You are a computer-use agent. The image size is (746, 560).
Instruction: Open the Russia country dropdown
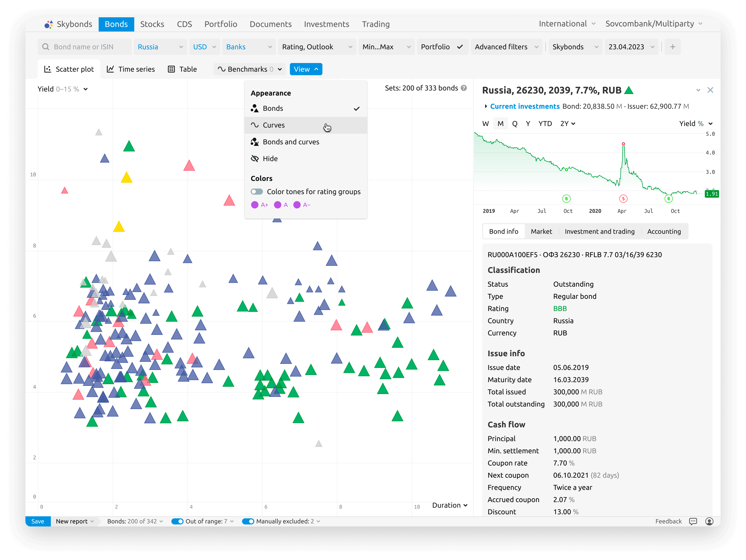click(x=160, y=47)
